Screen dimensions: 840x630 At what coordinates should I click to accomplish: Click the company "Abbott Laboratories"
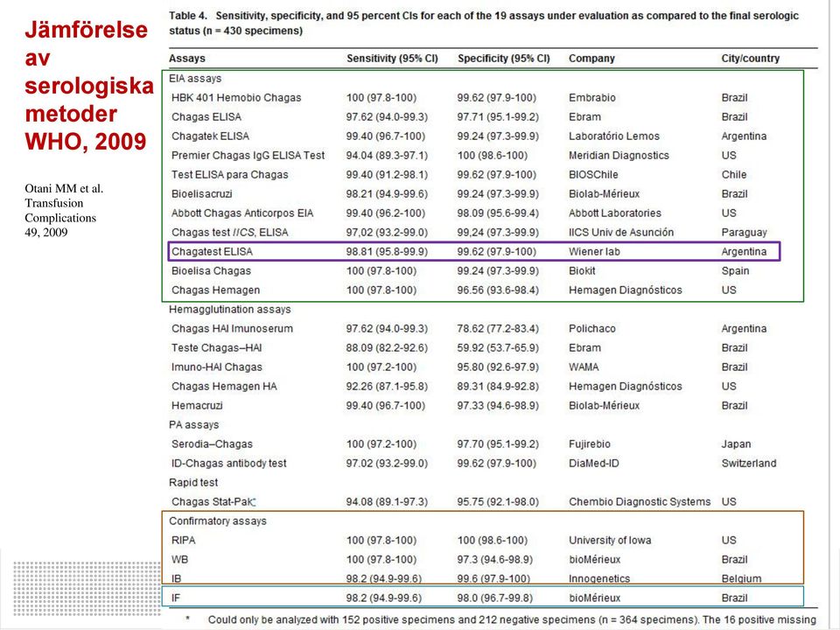[615, 213]
